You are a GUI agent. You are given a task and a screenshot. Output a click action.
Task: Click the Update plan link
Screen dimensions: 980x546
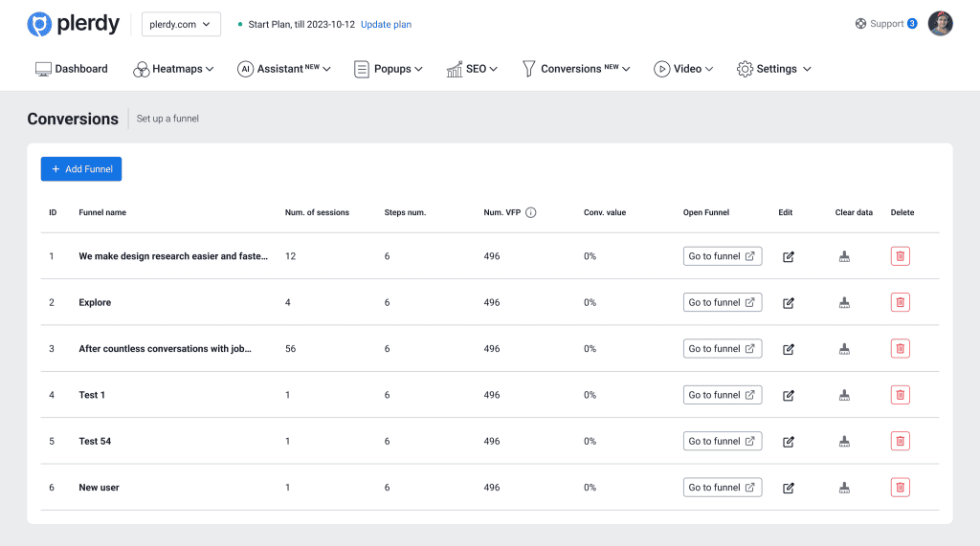coord(386,25)
